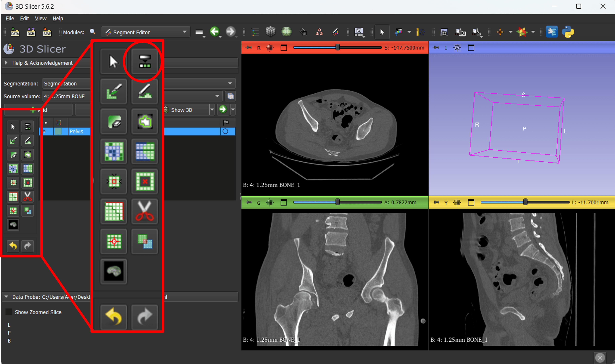Select the view/transform mouse mode arrow
The height and width of the screenshot is (364, 615).
[x=382, y=32]
